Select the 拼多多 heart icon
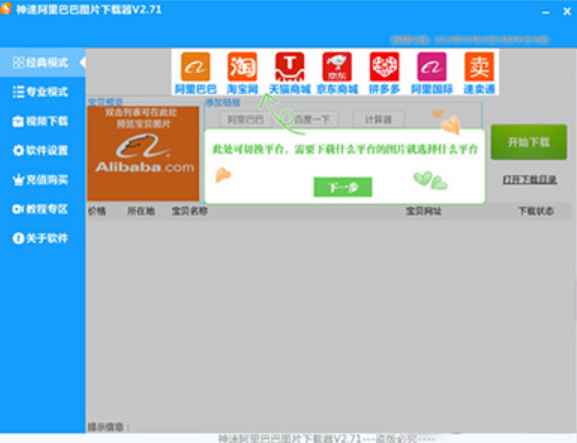 coord(384,67)
